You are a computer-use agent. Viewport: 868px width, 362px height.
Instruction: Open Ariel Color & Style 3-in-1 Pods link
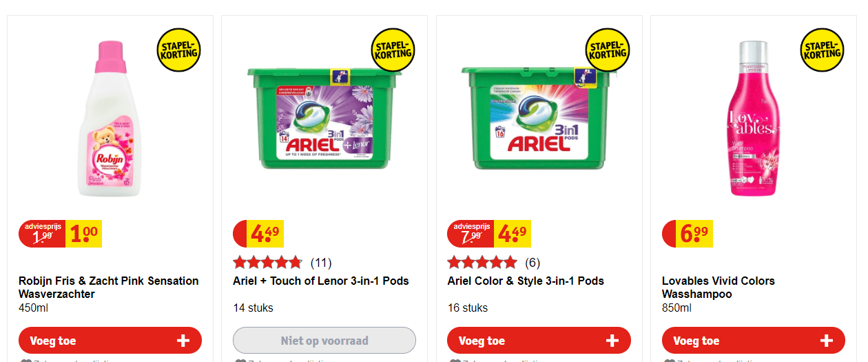point(526,281)
